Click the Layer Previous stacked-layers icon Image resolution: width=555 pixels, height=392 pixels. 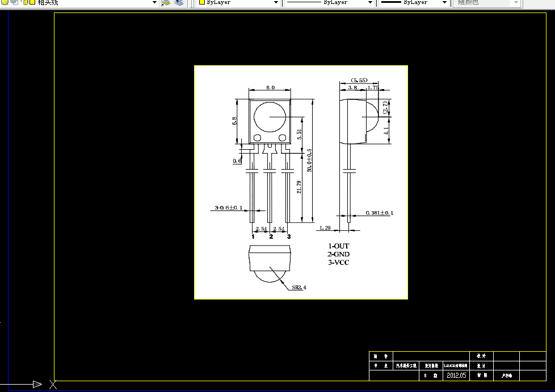pyautogui.click(x=179, y=3)
